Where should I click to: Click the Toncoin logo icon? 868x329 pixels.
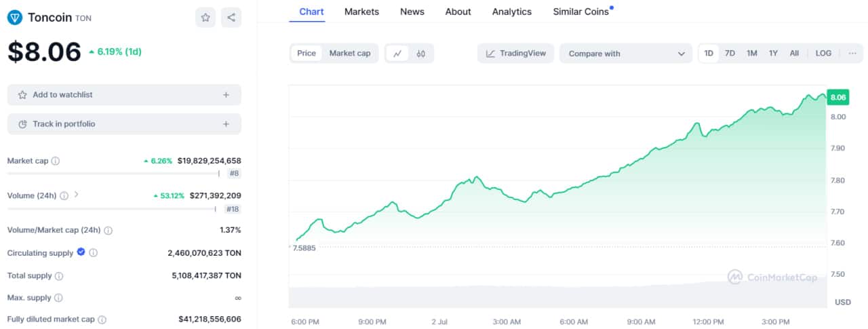click(x=15, y=18)
